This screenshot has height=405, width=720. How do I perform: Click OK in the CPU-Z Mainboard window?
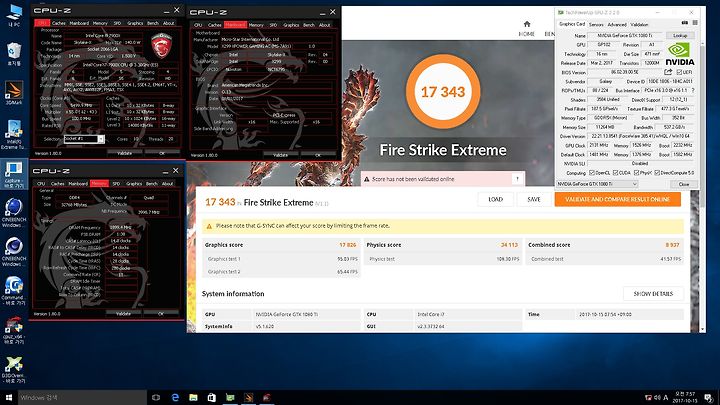pyautogui.click(x=318, y=155)
